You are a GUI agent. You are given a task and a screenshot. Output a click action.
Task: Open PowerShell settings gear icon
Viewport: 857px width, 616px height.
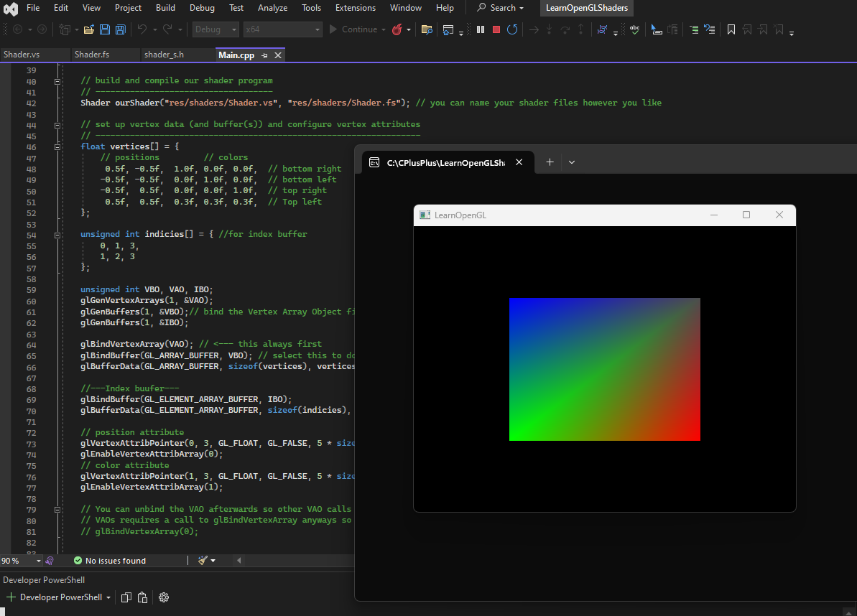[x=163, y=597]
